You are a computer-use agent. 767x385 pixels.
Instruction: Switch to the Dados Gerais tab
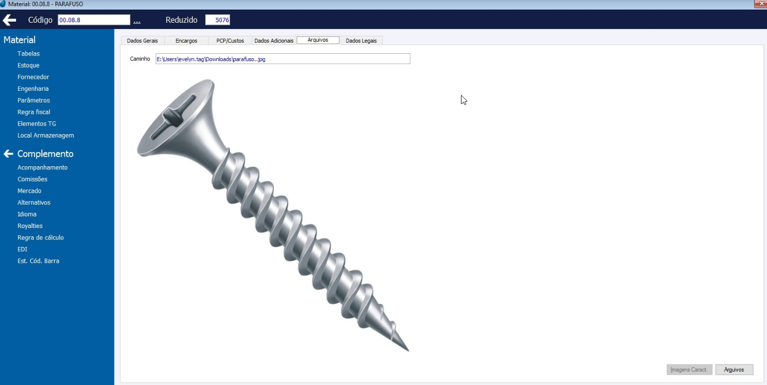point(142,41)
